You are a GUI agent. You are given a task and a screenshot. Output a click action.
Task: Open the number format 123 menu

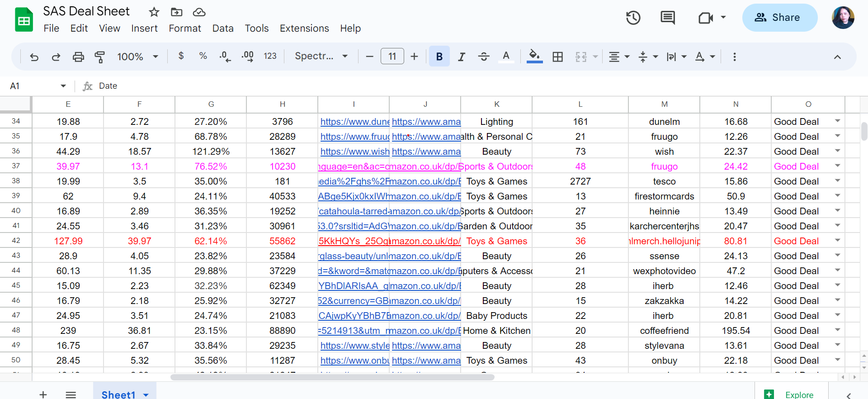pyautogui.click(x=270, y=56)
